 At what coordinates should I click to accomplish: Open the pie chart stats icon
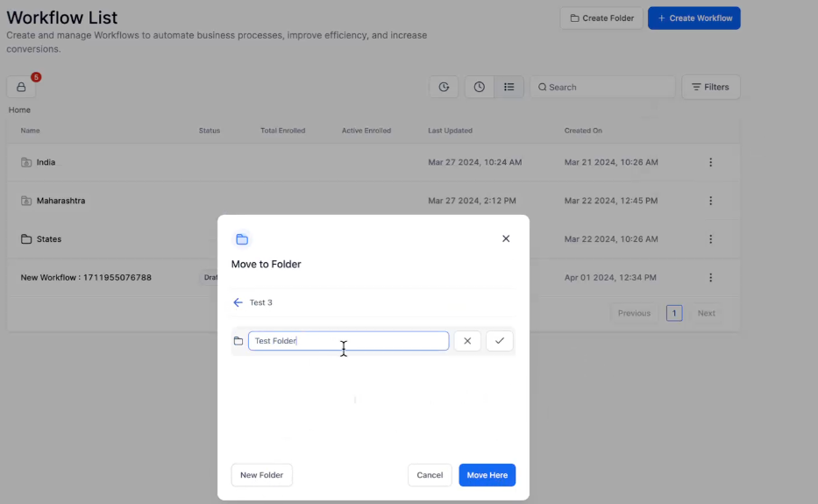pyautogui.click(x=444, y=87)
